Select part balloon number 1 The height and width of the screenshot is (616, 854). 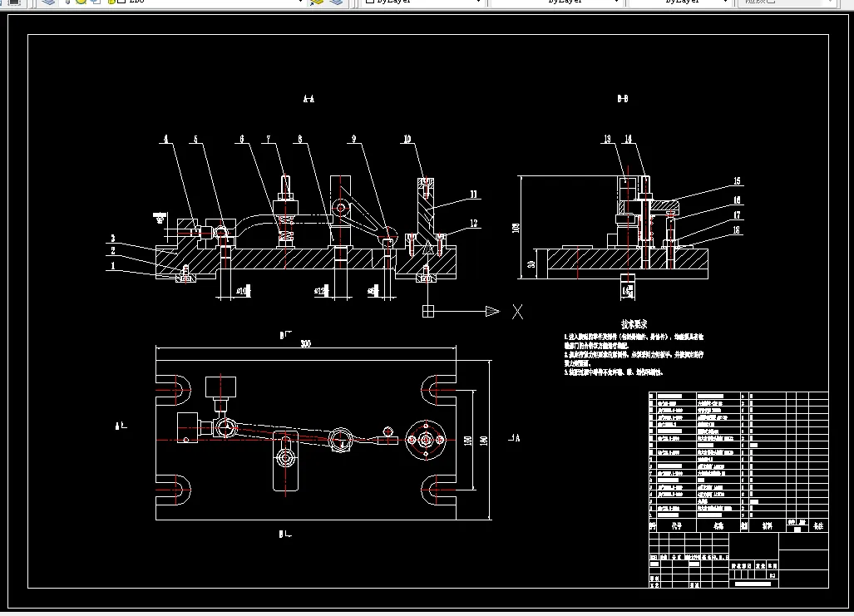[x=113, y=266]
